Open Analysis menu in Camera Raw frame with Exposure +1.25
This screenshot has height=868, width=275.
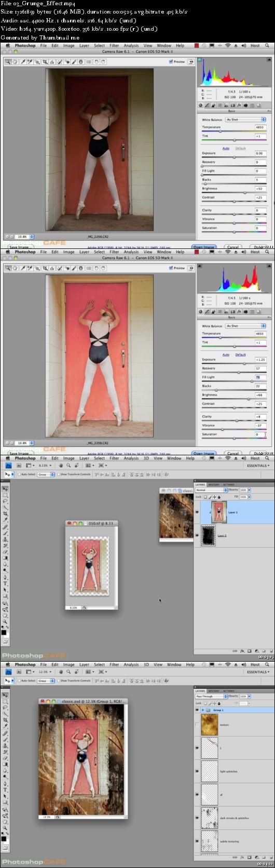131,252
